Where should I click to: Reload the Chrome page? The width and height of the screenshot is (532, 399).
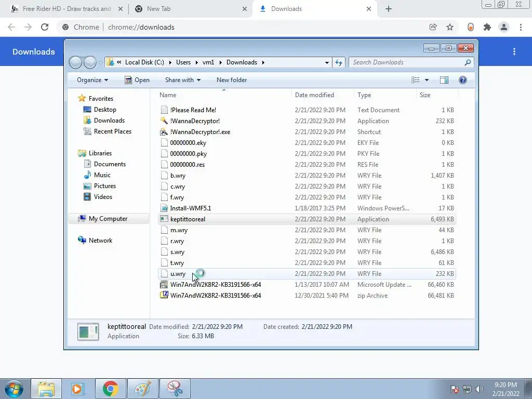45,27
